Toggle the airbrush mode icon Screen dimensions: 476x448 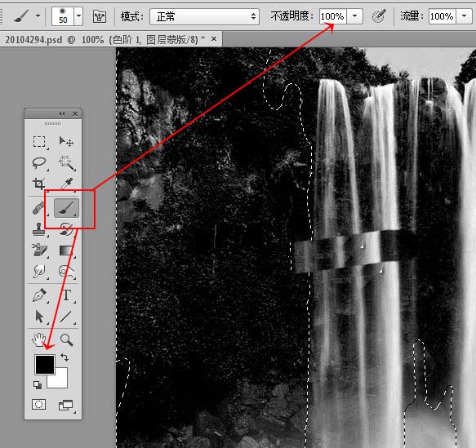(x=379, y=16)
